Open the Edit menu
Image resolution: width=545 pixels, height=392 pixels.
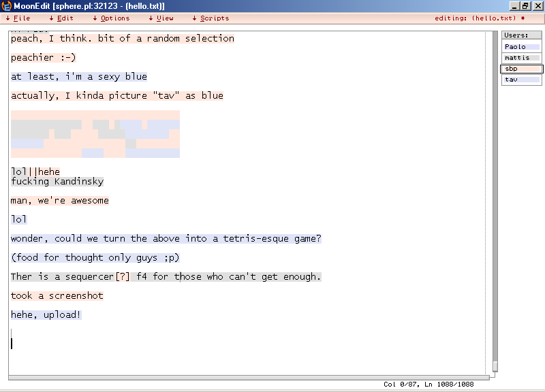[x=61, y=18]
